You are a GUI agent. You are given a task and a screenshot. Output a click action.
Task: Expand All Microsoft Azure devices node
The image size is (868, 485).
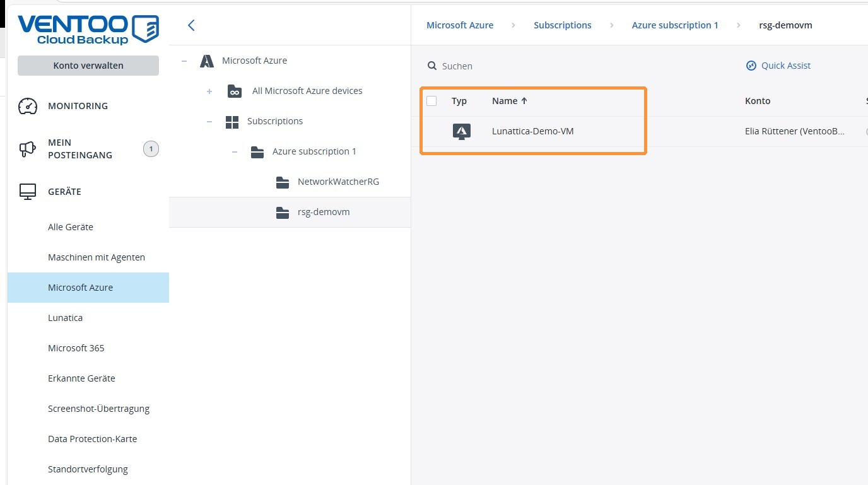(x=209, y=91)
